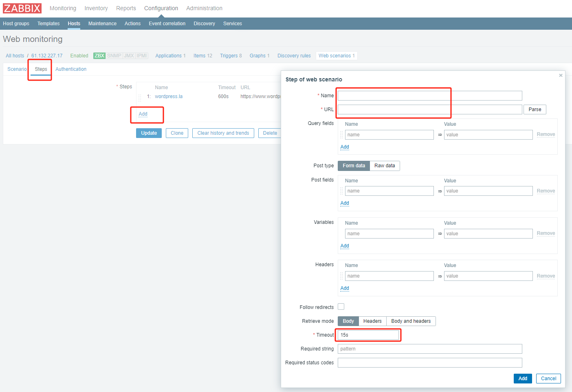
Task: Click the drag handle beside wordpress.la step
Action: click(140, 97)
